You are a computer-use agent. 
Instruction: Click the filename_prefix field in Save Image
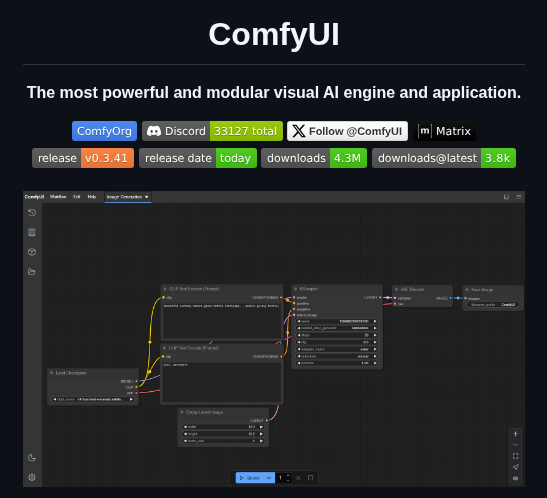click(493, 305)
